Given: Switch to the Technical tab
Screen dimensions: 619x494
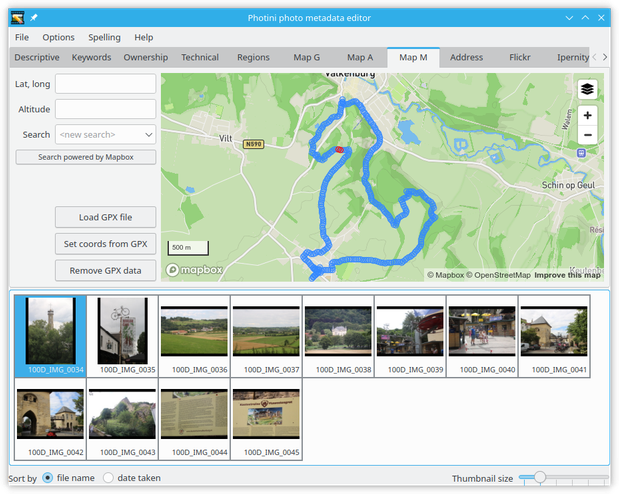Looking at the screenshot, I should (x=200, y=58).
